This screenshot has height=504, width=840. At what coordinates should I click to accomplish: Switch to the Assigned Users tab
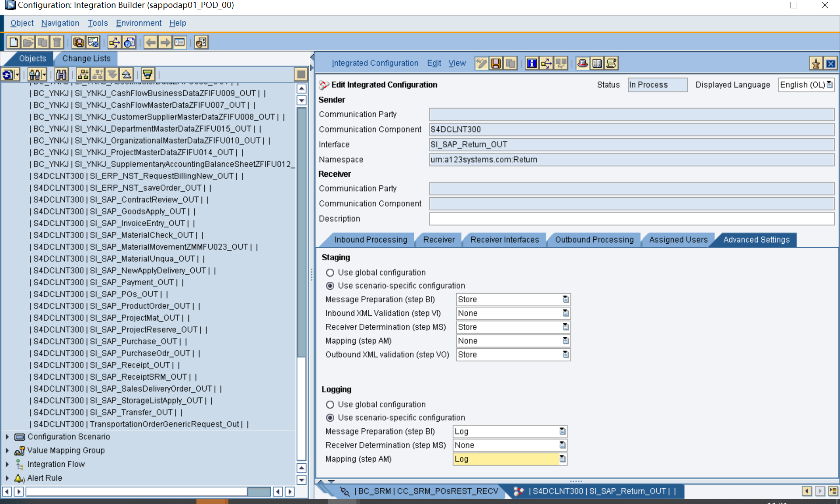678,240
